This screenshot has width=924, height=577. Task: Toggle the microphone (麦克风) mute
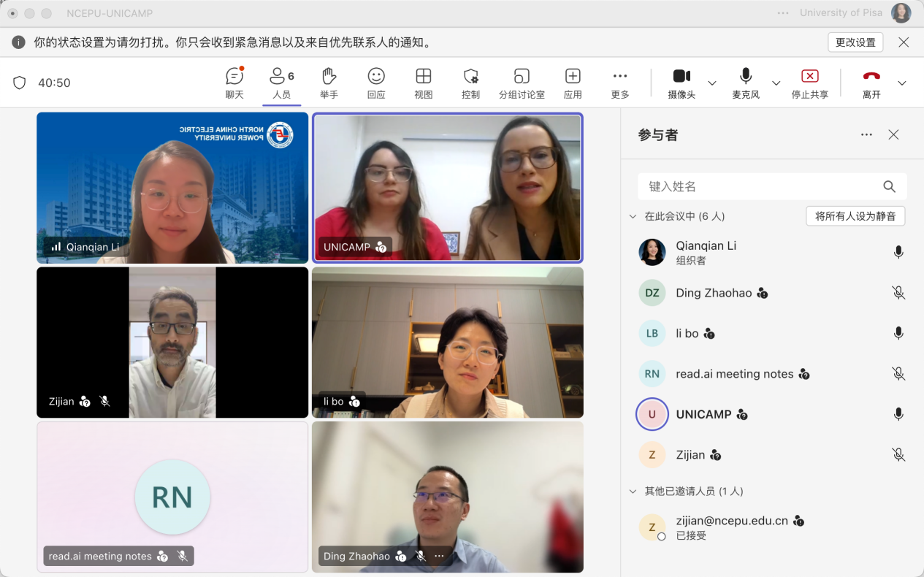click(x=746, y=77)
